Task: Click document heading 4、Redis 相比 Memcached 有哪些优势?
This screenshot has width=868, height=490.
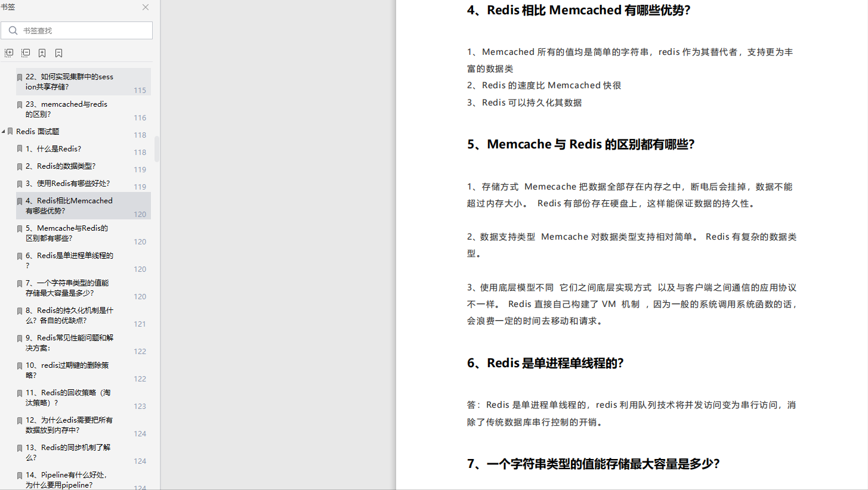Action: [x=579, y=10]
